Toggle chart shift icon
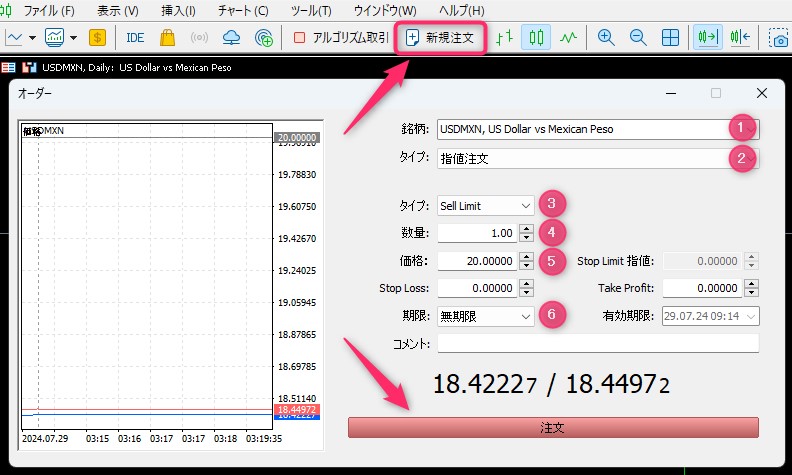792x475 pixels. point(740,37)
